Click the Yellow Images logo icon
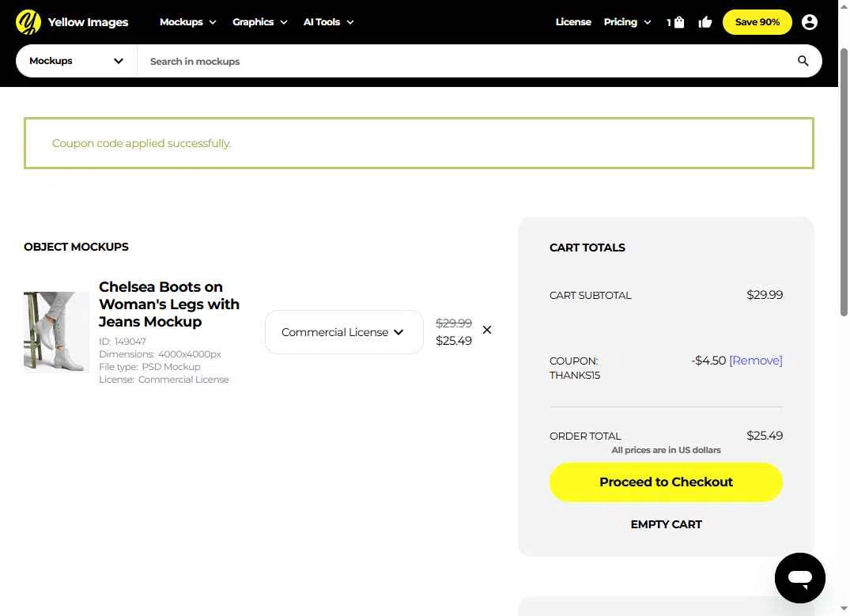Image resolution: width=850 pixels, height=616 pixels. (x=28, y=21)
